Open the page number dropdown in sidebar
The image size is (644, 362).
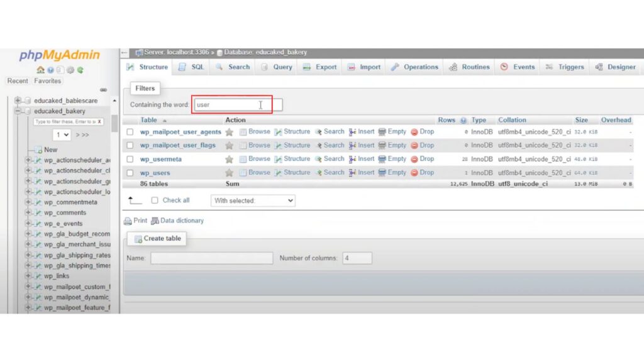(62, 134)
